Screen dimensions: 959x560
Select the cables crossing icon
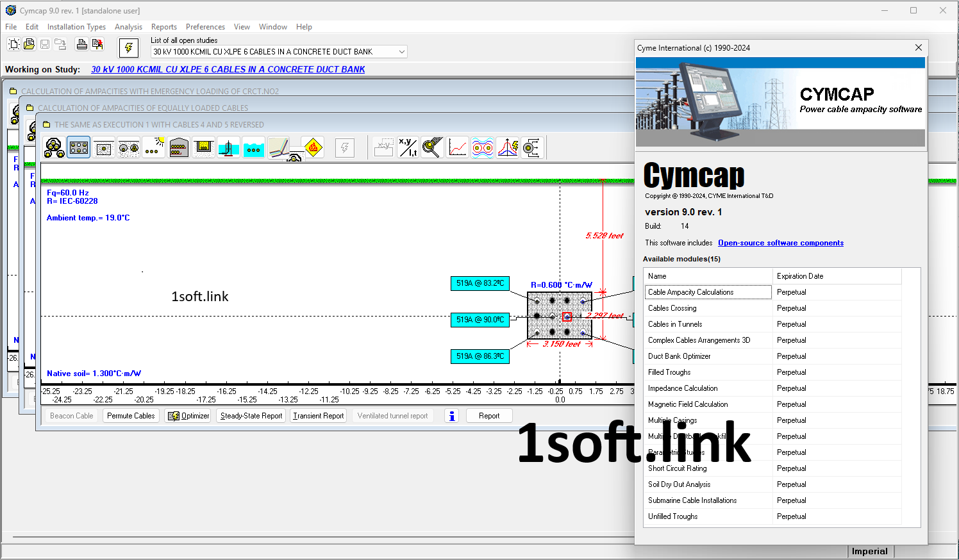[x=280, y=148]
